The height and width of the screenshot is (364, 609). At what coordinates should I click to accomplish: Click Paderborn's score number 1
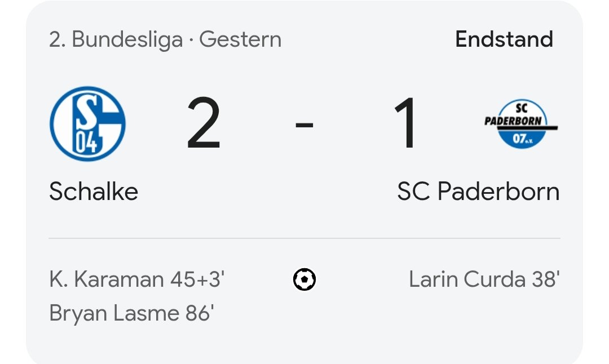coord(407,124)
